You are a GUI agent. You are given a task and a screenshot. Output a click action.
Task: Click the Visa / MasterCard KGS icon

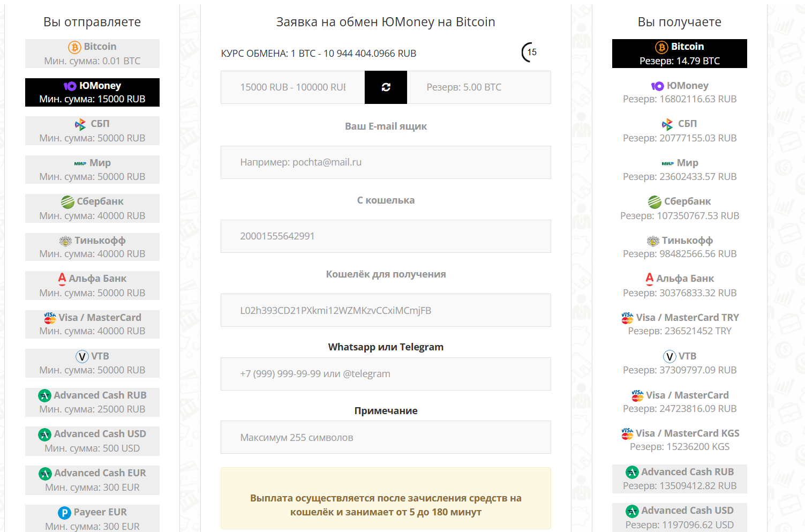(627, 434)
